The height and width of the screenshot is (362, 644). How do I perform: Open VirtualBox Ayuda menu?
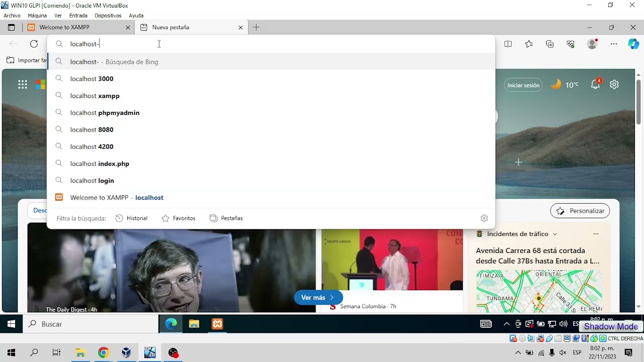[x=136, y=16]
